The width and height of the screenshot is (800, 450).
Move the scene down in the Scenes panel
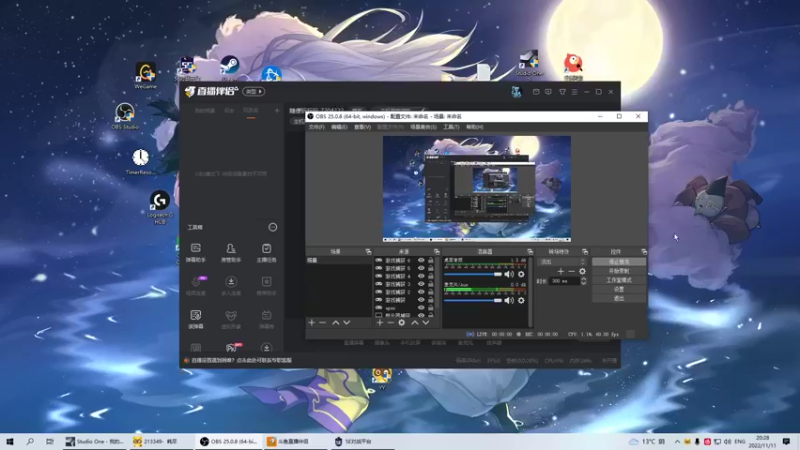coord(346,322)
